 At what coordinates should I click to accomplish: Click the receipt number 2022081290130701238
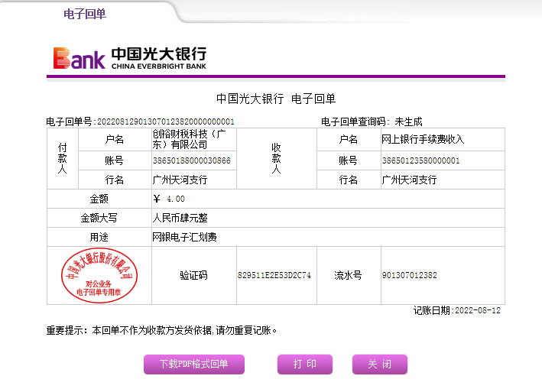164,121
